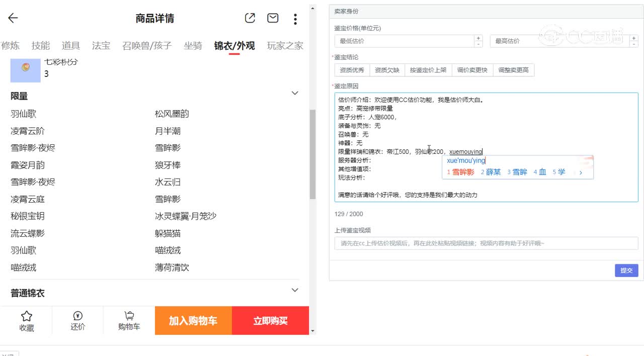Click the thumbnail next to 七彩积分
The width and height of the screenshot is (644, 356).
coord(25,69)
